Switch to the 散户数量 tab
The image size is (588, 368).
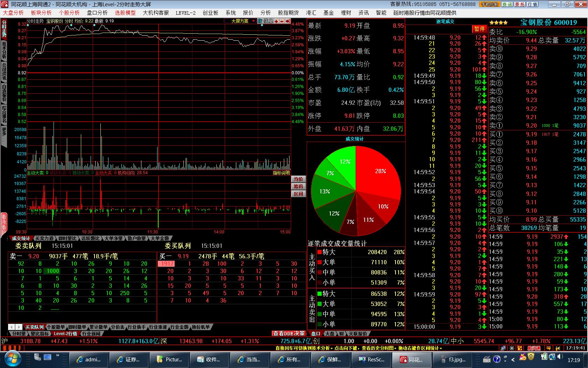pyautogui.click(x=137, y=238)
